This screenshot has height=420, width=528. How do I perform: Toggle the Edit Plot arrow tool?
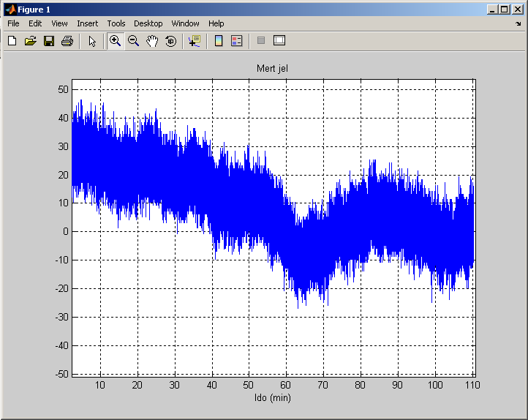tap(92, 41)
